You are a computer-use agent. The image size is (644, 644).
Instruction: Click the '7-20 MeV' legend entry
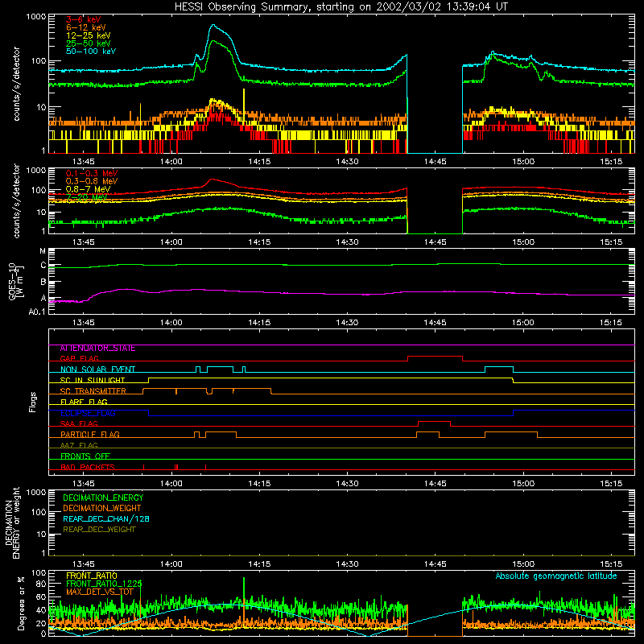(86, 197)
